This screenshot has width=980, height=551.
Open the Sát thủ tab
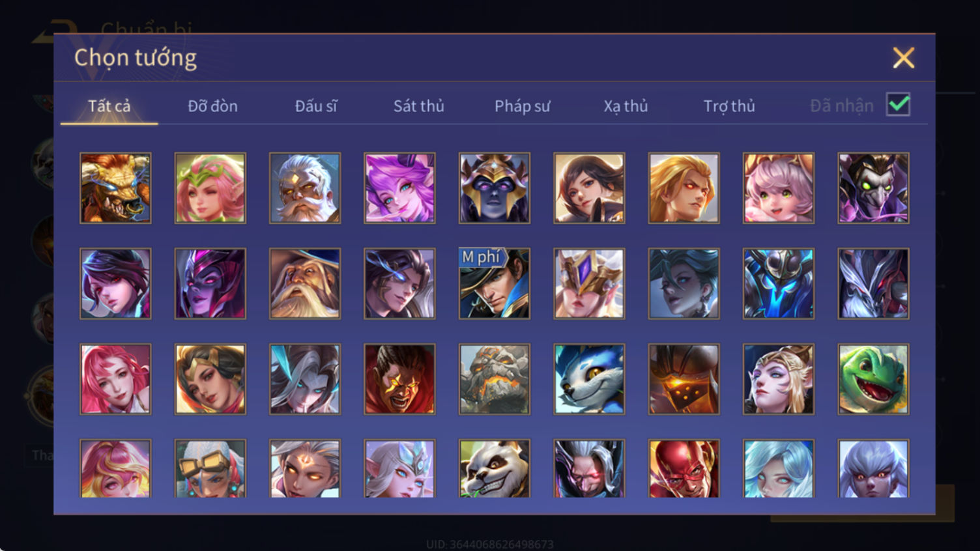[x=418, y=106]
